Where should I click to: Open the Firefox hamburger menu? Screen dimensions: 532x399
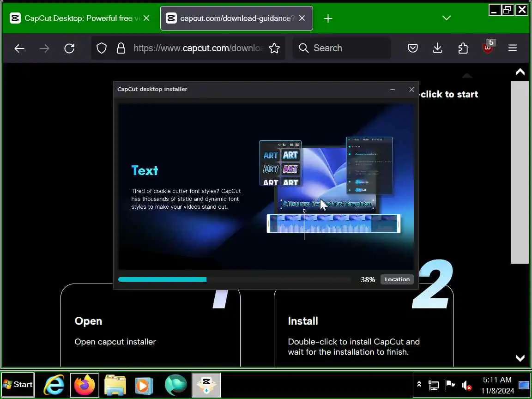[513, 48]
